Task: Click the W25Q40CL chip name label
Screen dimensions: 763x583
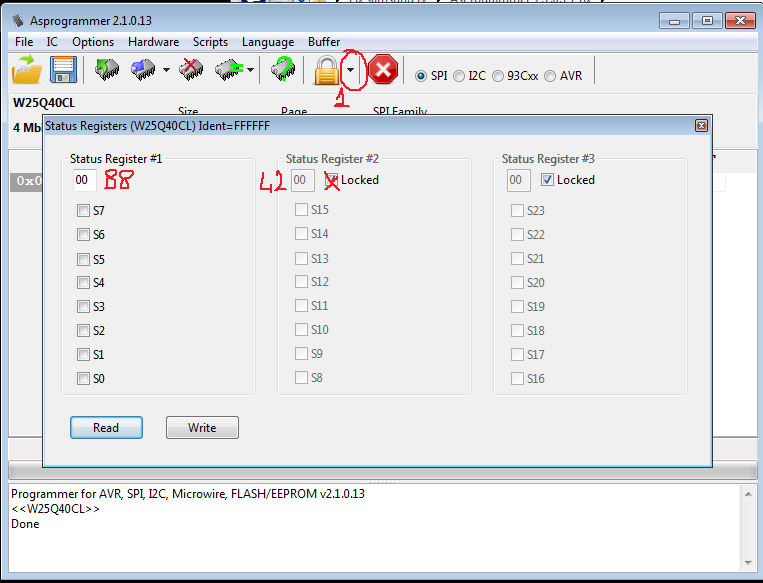Action: point(44,103)
